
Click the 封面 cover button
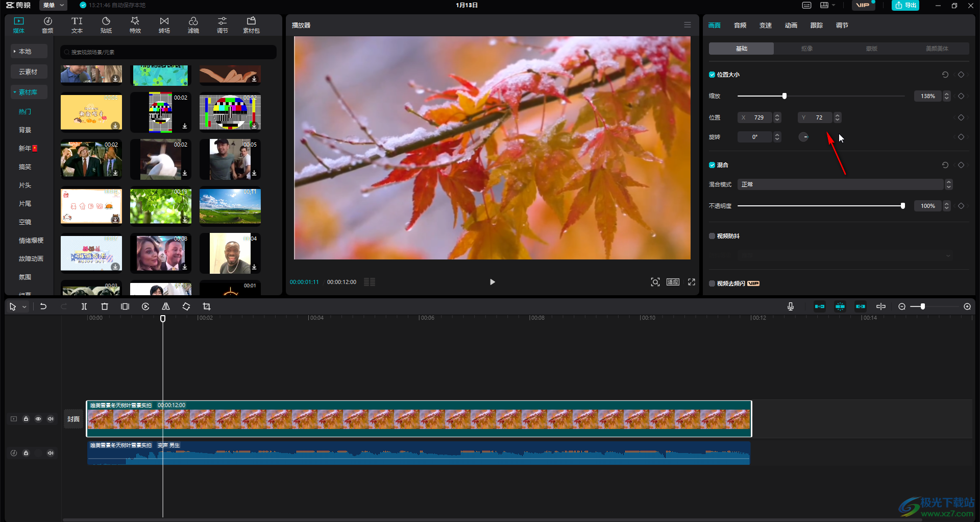[73, 419]
